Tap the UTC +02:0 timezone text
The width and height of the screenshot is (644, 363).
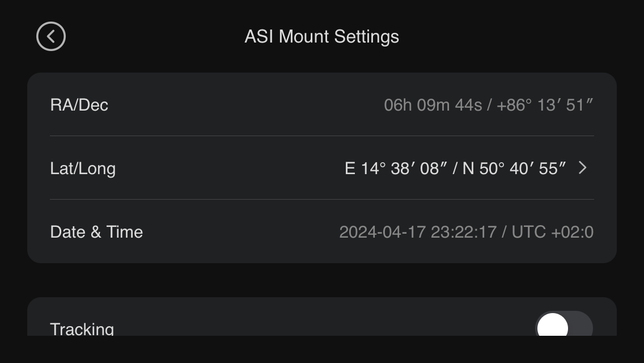(553, 231)
